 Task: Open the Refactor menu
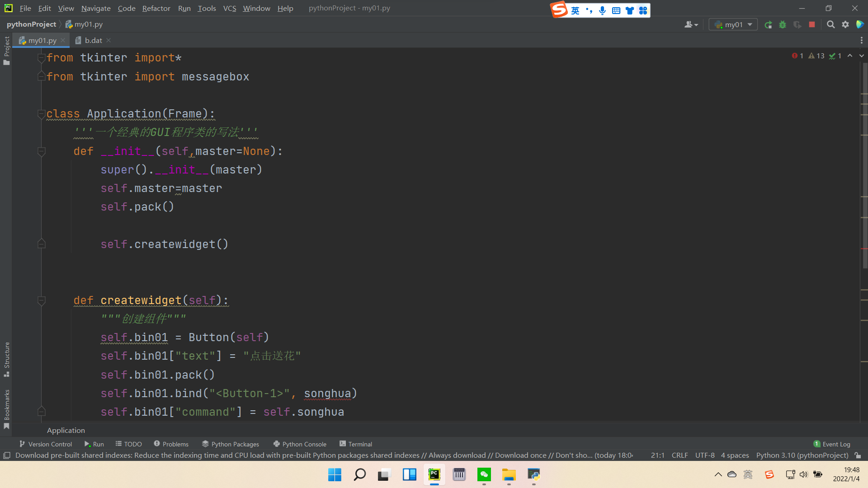(x=156, y=8)
